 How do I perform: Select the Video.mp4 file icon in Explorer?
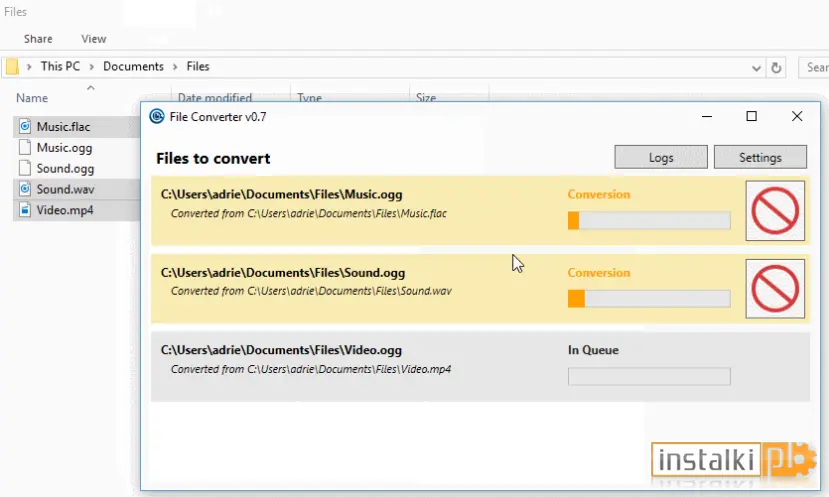(x=24, y=210)
